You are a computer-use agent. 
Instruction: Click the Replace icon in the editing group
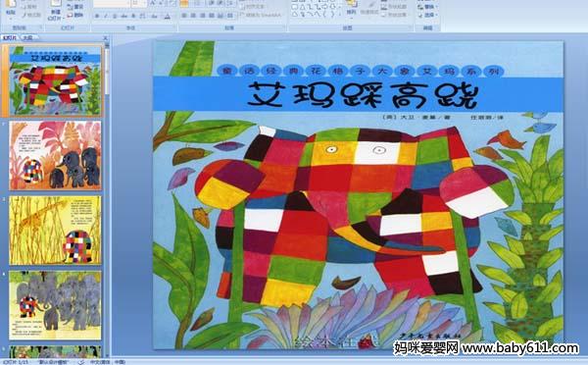426,7
